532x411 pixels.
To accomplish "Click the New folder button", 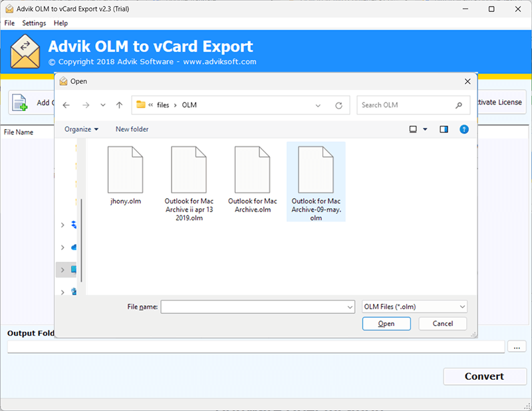I will pos(132,129).
